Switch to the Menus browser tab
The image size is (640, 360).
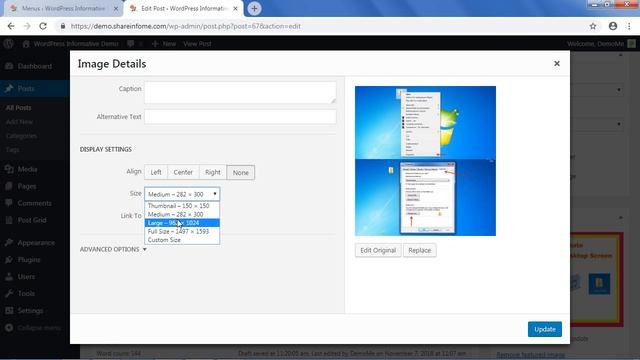(x=63, y=9)
